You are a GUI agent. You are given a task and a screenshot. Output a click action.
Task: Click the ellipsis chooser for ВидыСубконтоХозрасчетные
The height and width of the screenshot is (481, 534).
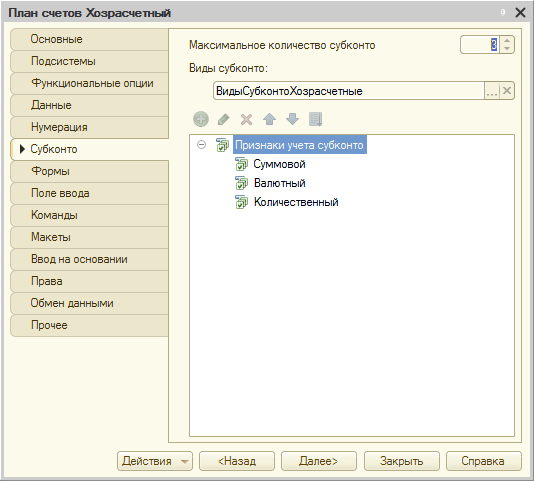pos(492,91)
